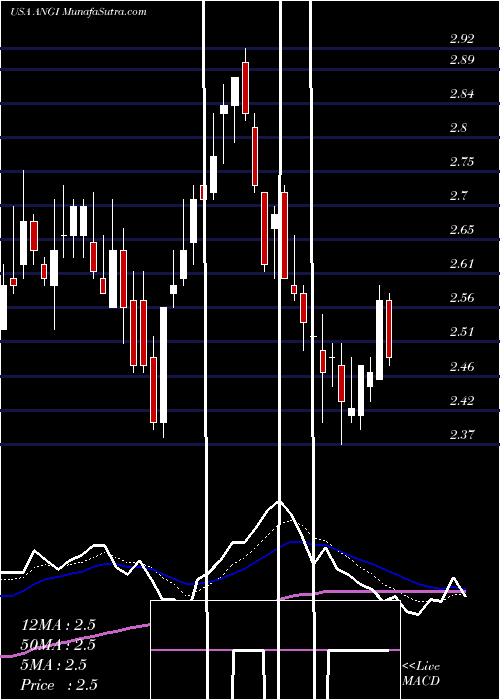This screenshot has height=700, width=500.
Task: Click the 'Price : 2.5' legend text
Action: pyautogui.click(x=59, y=685)
